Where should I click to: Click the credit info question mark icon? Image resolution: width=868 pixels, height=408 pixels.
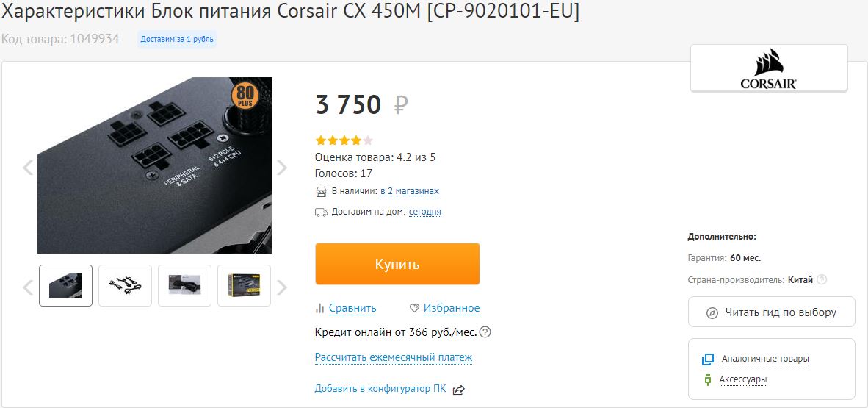tap(485, 332)
